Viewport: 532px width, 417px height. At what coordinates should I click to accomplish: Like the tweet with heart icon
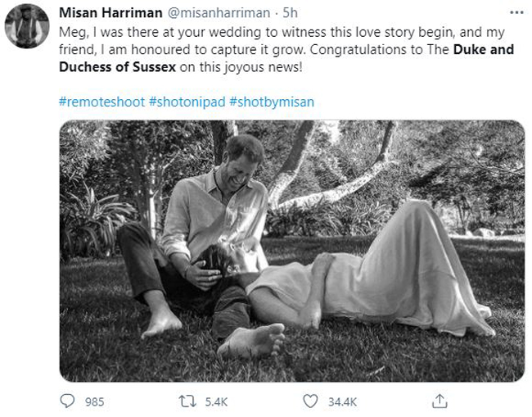[x=310, y=401]
